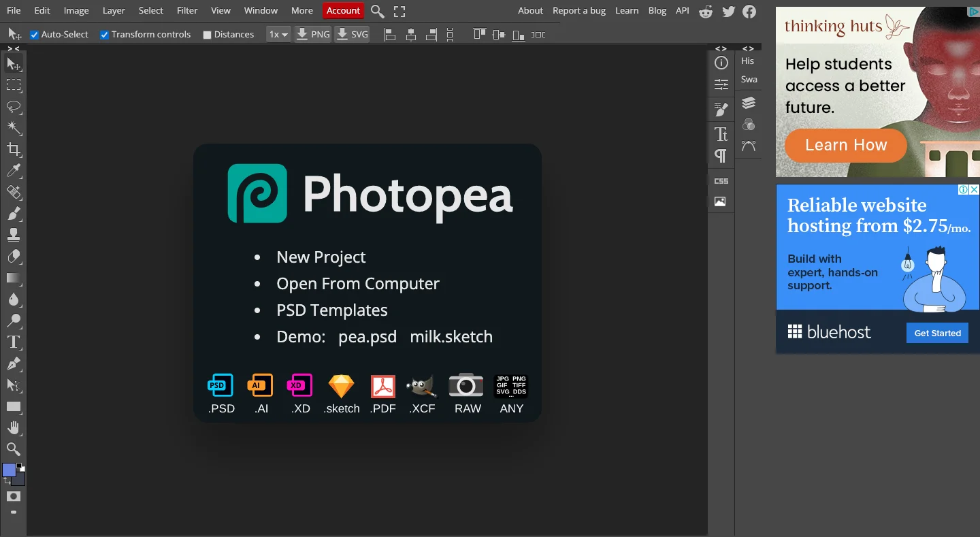Click the red Account button
980x537 pixels.
(x=343, y=10)
